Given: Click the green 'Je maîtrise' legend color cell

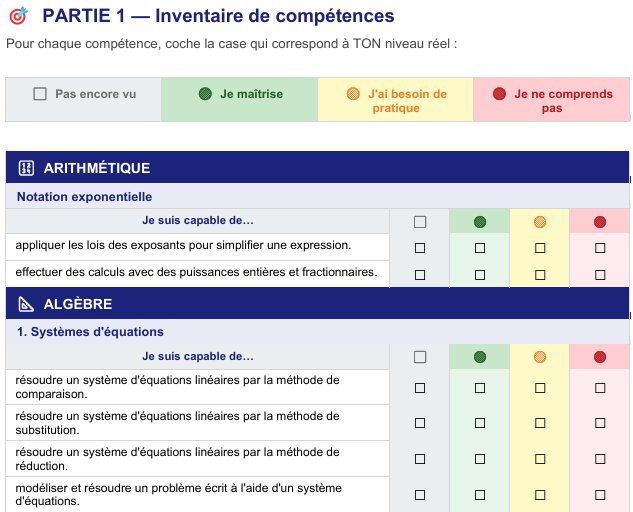Looking at the screenshot, I should tap(239, 100).
